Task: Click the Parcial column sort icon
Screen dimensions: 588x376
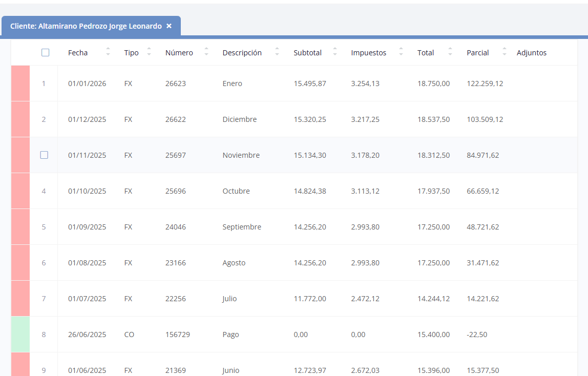Action: pos(504,52)
